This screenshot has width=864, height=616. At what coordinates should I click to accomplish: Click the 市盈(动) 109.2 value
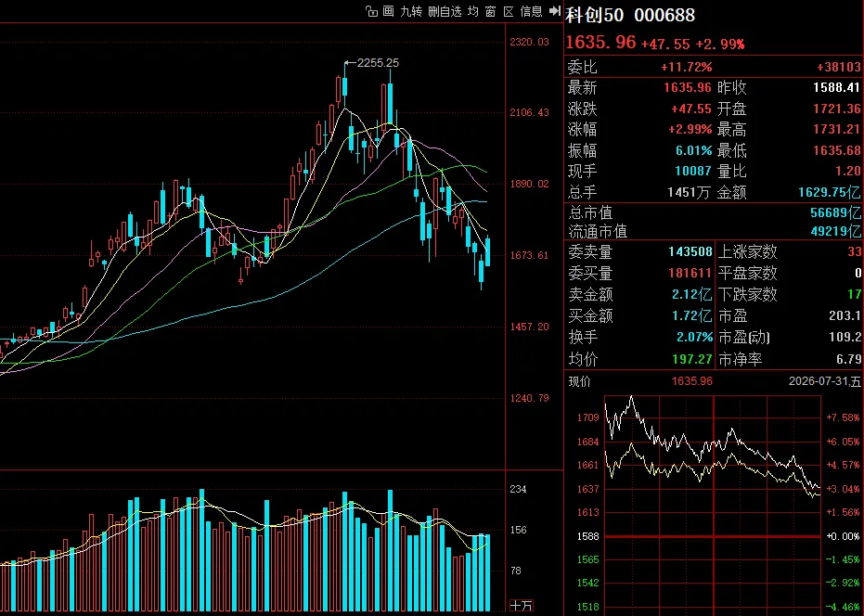click(x=845, y=337)
